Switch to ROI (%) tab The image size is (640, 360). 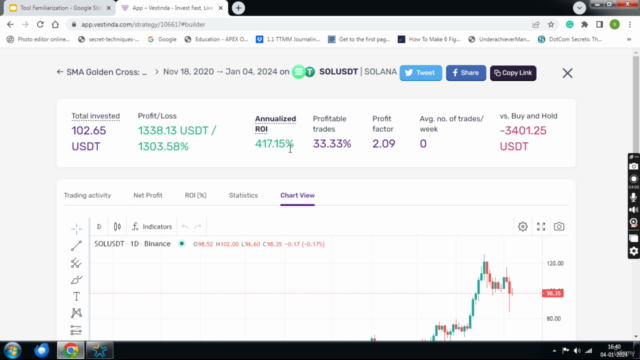pyautogui.click(x=196, y=196)
